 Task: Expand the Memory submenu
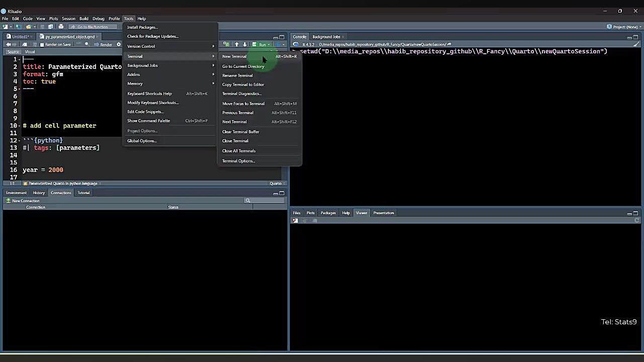click(x=171, y=83)
